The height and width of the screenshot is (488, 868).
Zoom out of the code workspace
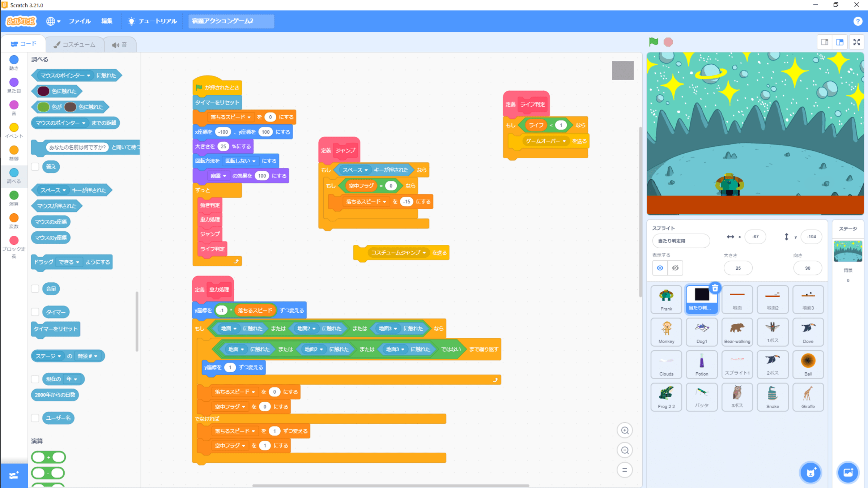625,450
